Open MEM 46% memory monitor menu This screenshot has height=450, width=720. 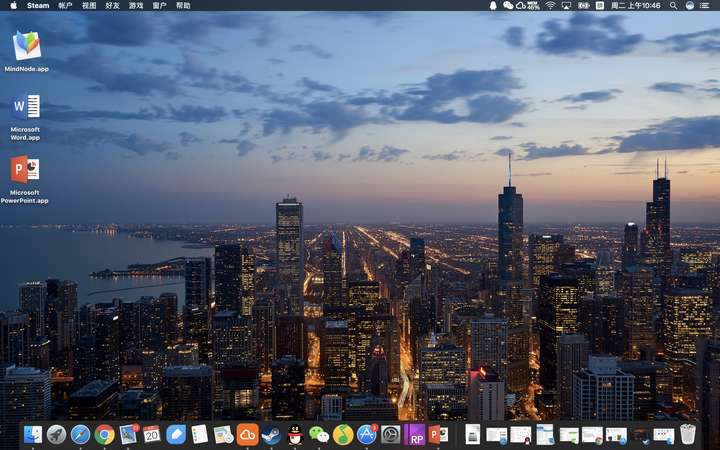click(x=533, y=6)
